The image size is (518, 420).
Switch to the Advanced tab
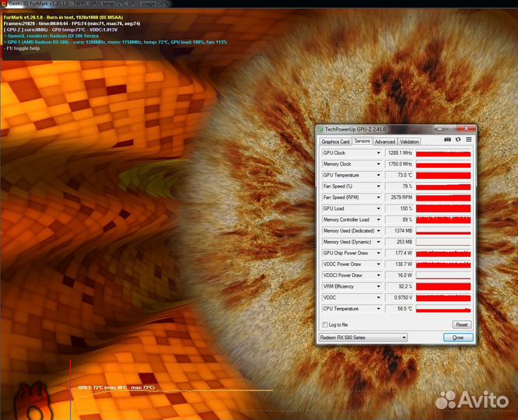pyautogui.click(x=385, y=142)
